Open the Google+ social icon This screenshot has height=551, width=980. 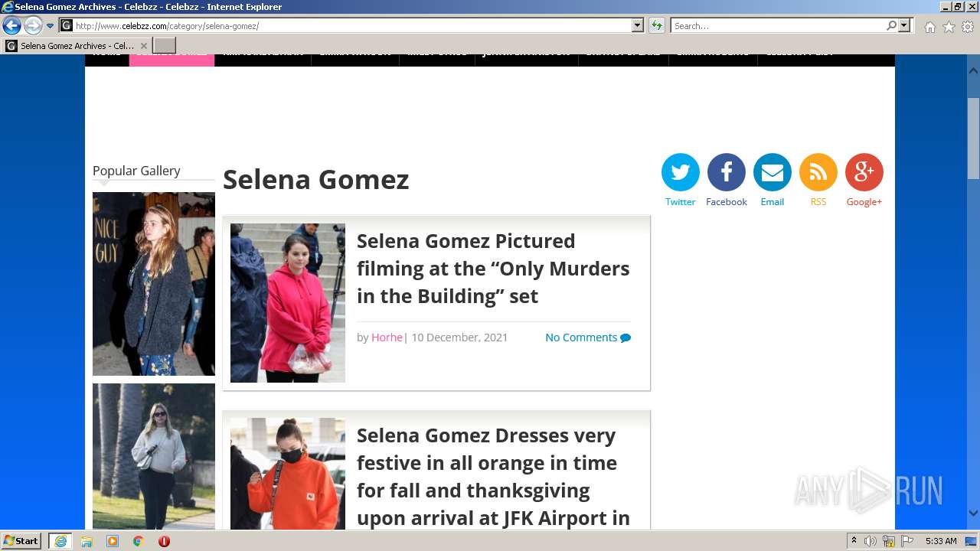pyautogui.click(x=864, y=172)
